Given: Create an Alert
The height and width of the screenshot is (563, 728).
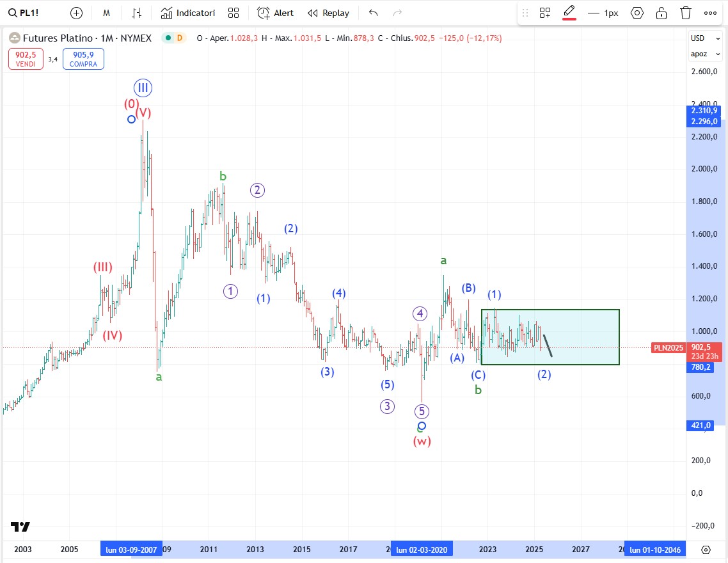Looking at the screenshot, I should click(275, 13).
